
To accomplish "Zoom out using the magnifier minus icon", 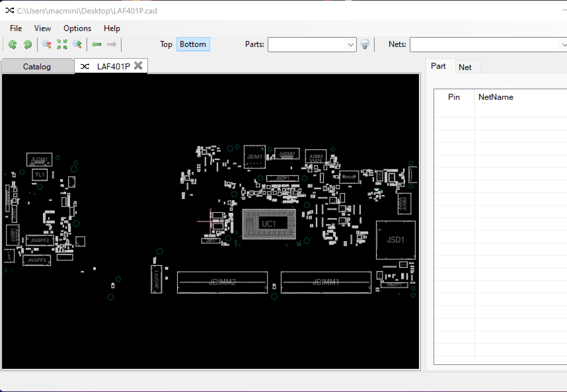I will 46,45.
